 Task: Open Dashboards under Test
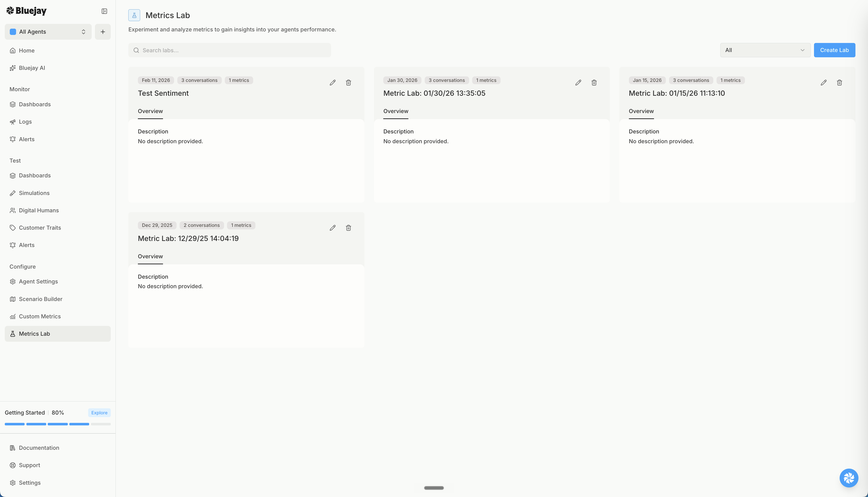click(x=58, y=175)
